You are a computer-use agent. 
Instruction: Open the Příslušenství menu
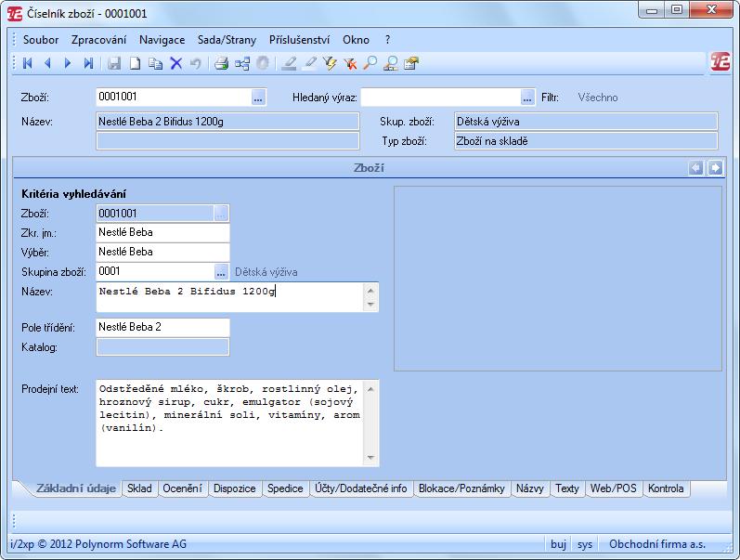click(299, 40)
